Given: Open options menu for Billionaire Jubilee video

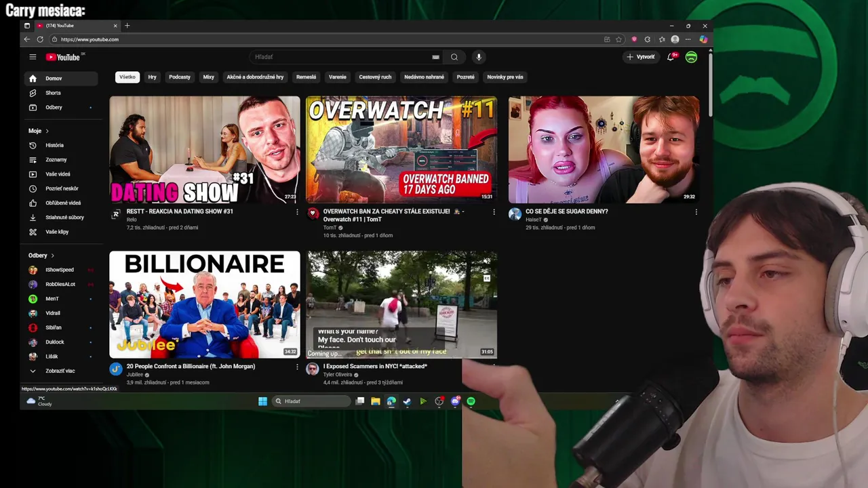Looking at the screenshot, I should coord(296,367).
